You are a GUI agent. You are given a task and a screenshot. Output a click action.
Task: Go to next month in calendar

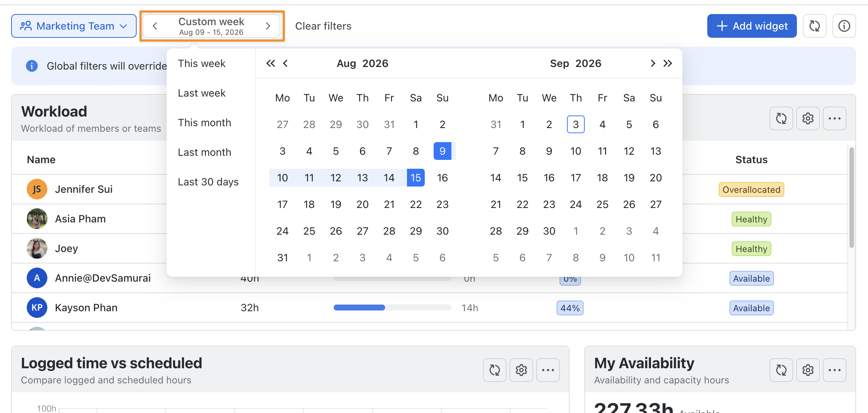pos(653,63)
